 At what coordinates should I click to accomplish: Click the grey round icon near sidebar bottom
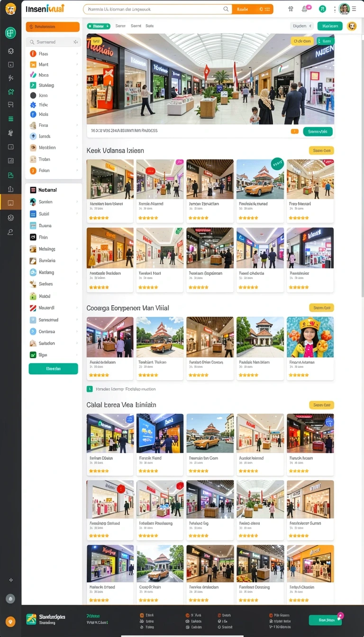[10, 598]
